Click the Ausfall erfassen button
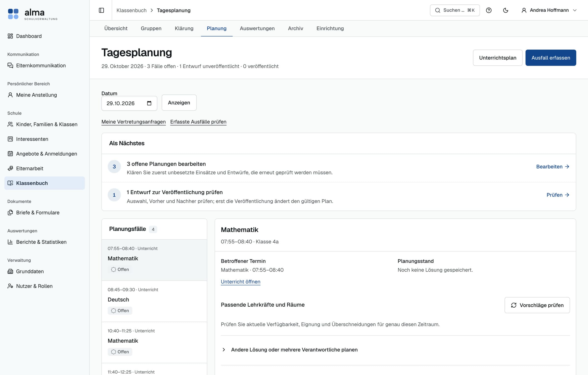This screenshot has height=375, width=588. point(551,58)
